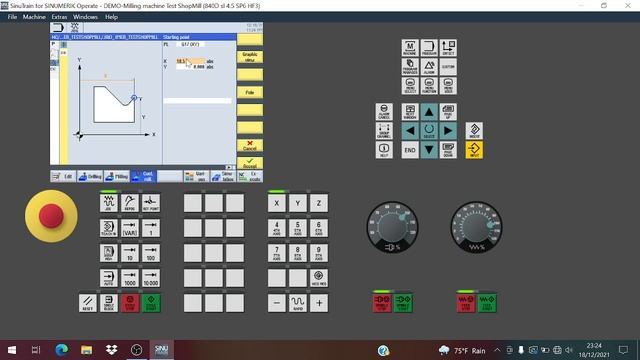Open the Help menu
640x360 pixels.
[111, 17]
